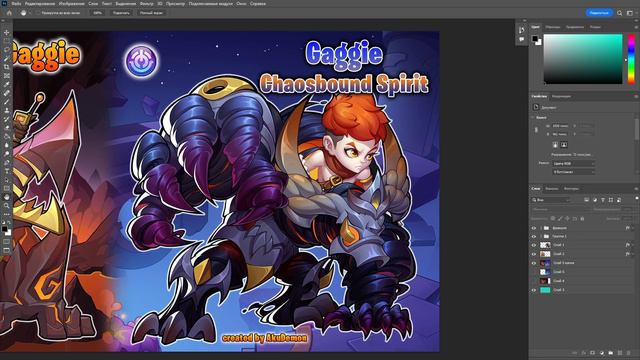Image resolution: width=640 pixels, height=360 pixels.
Task: Expand effects of Слой 2 layer
Action: [633, 254]
